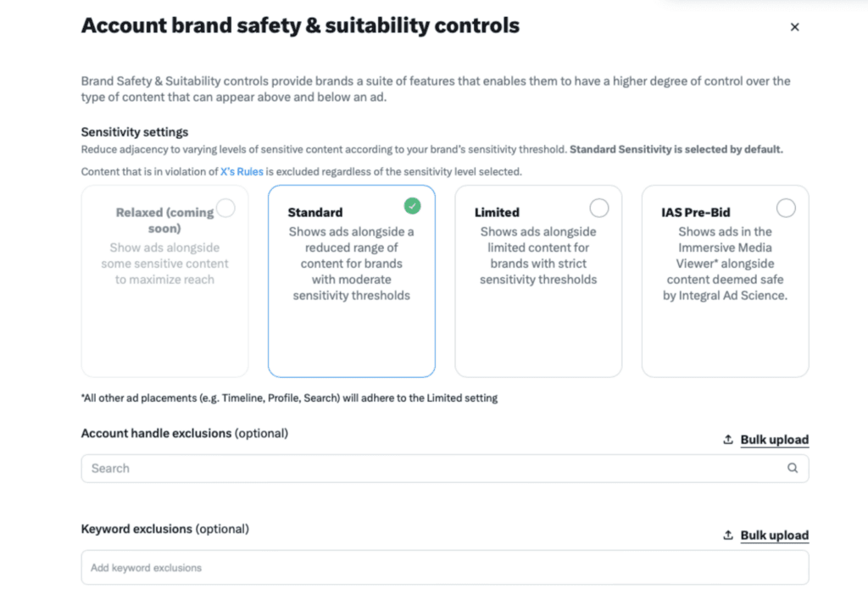This screenshot has height=595, width=868.
Task: Click the IAS Pre-Bid card title
Action: point(695,213)
